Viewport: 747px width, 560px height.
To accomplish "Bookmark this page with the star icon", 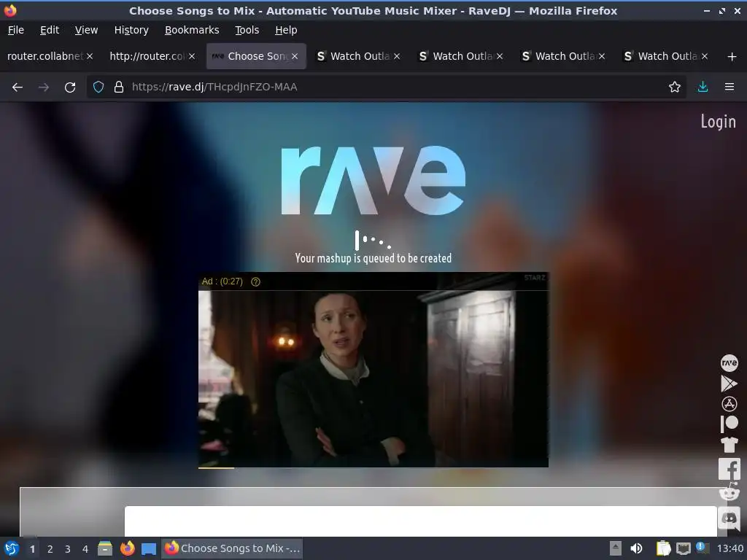I will coord(675,87).
